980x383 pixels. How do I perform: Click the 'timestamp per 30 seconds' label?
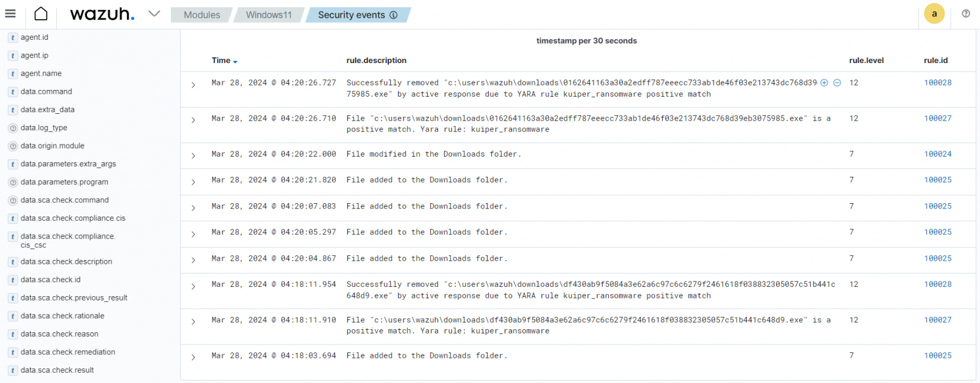click(x=586, y=41)
